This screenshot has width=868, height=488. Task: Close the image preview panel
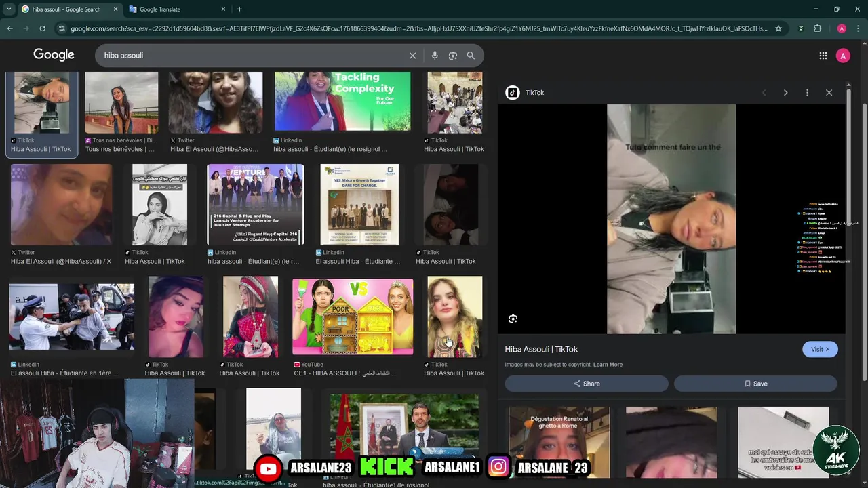[x=829, y=93]
